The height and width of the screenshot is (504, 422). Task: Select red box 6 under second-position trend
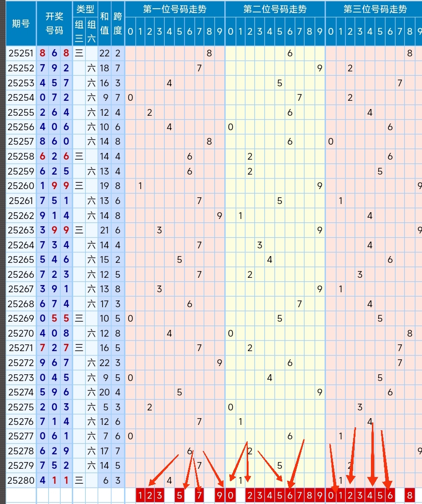click(290, 495)
